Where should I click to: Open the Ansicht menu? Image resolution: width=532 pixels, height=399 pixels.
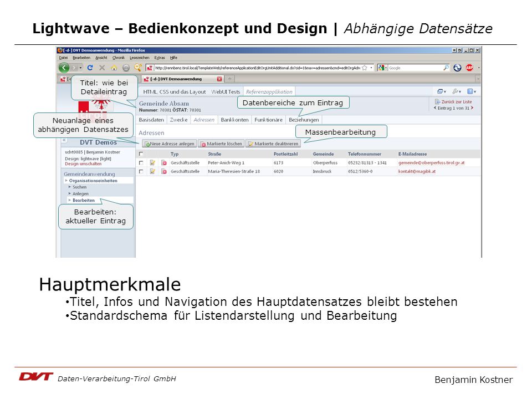(101, 58)
